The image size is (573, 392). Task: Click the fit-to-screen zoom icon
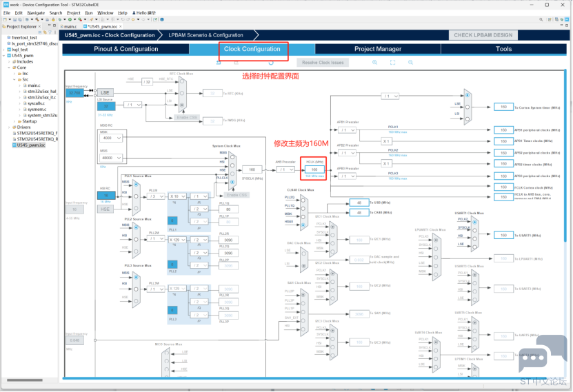click(392, 63)
